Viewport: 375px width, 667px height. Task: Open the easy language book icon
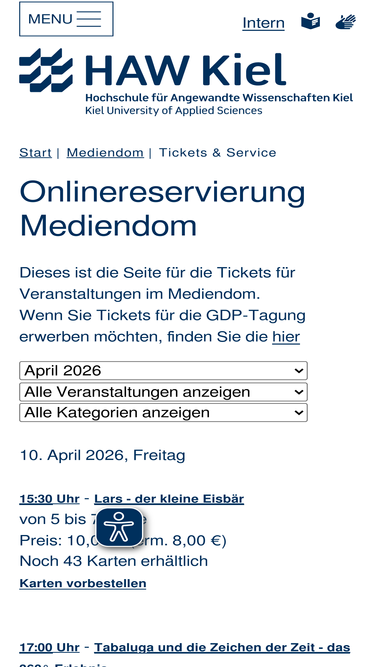310,21
